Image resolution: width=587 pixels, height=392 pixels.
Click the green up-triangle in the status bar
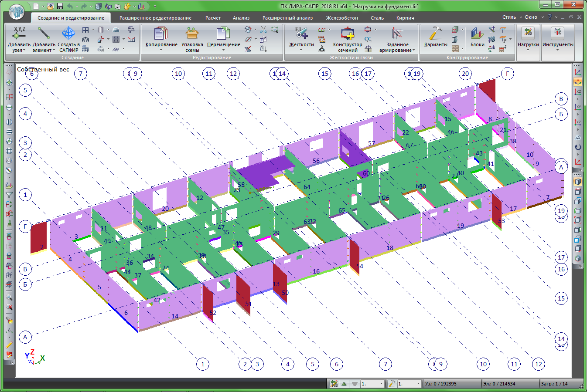click(x=344, y=384)
